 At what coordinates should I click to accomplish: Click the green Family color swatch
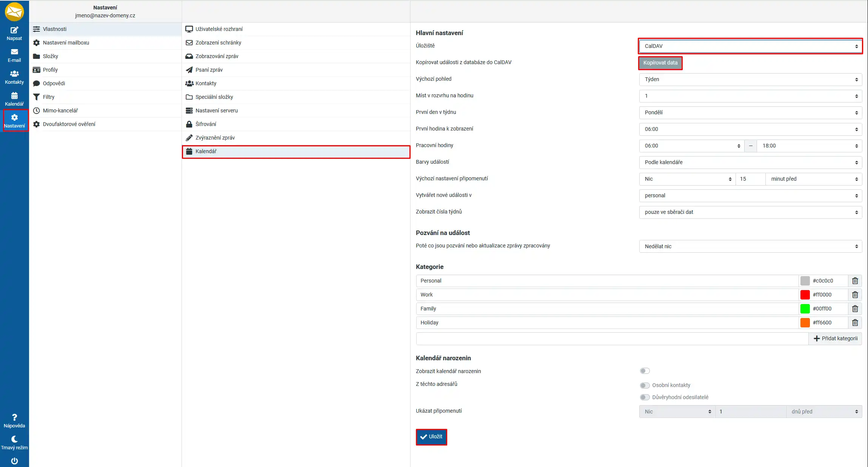(x=805, y=309)
